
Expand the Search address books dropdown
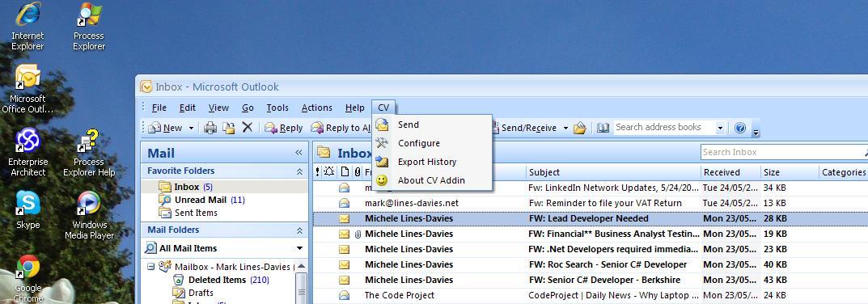(x=720, y=128)
